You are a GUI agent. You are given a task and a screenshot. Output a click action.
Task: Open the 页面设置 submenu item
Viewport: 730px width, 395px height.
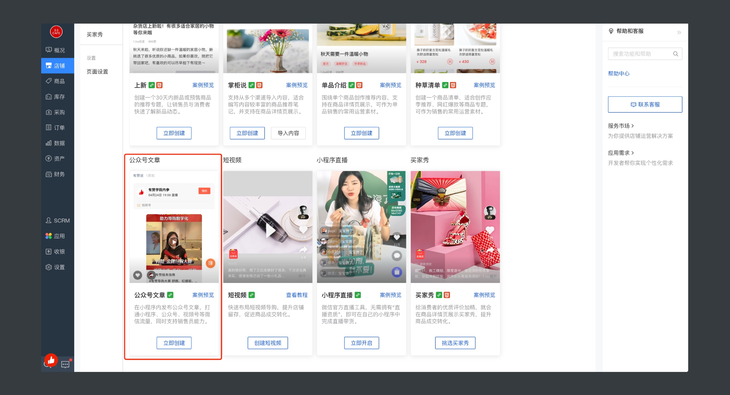click(97, 72)
